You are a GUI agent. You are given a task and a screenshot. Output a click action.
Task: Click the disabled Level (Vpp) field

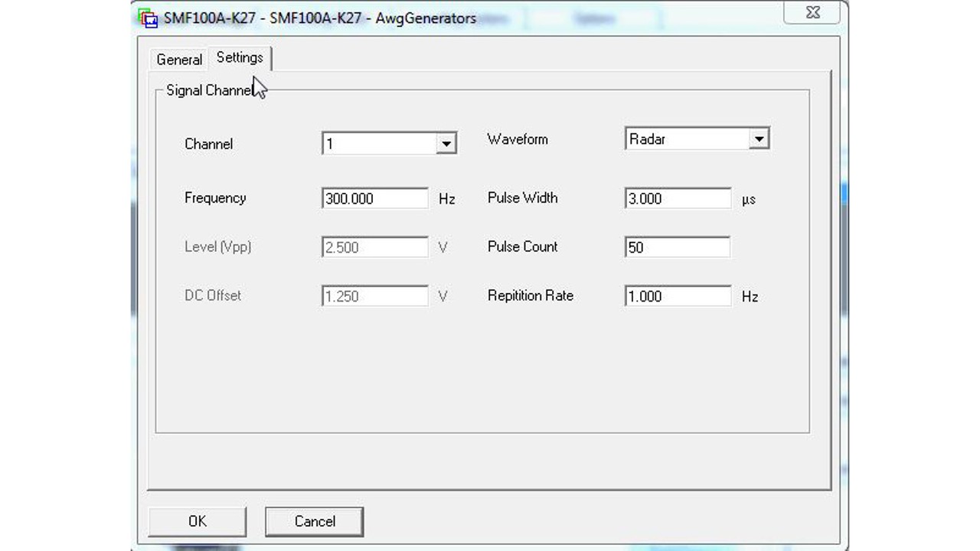click(x=375, y=247)
